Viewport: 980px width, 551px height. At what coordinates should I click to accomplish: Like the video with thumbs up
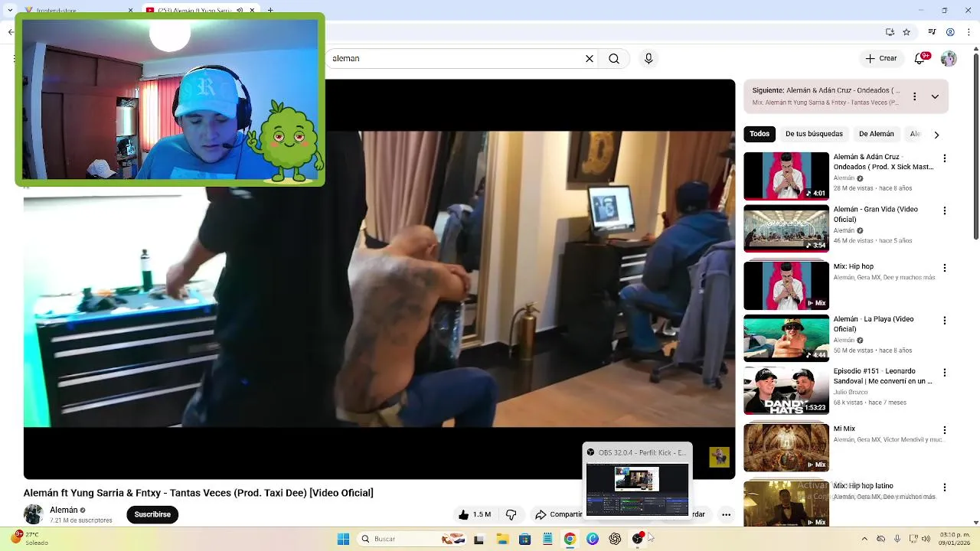(x=474, y=514)
